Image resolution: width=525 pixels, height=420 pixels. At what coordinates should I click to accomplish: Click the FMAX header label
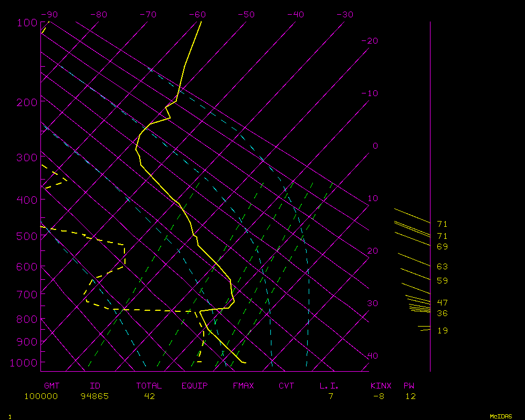pos(243,386)
